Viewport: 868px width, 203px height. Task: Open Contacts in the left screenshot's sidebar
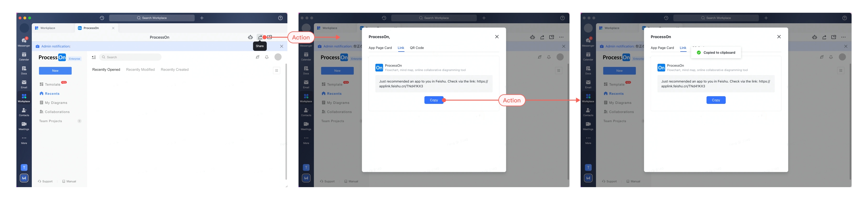tap(24, 112)
